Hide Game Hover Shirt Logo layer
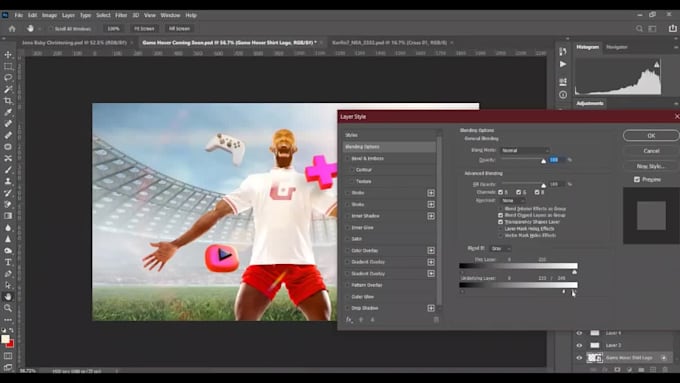Image resolution: width=680 pixels, height=383 pixels. pyautogui.click(x=579, y=358)
